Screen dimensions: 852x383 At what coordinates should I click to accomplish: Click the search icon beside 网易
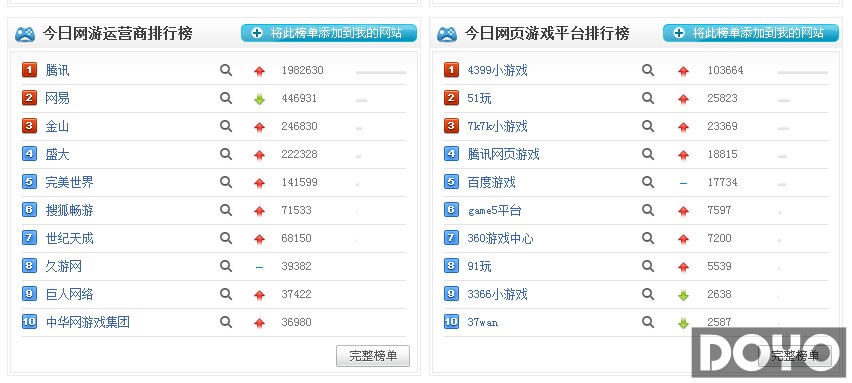(x=226, y=98)
